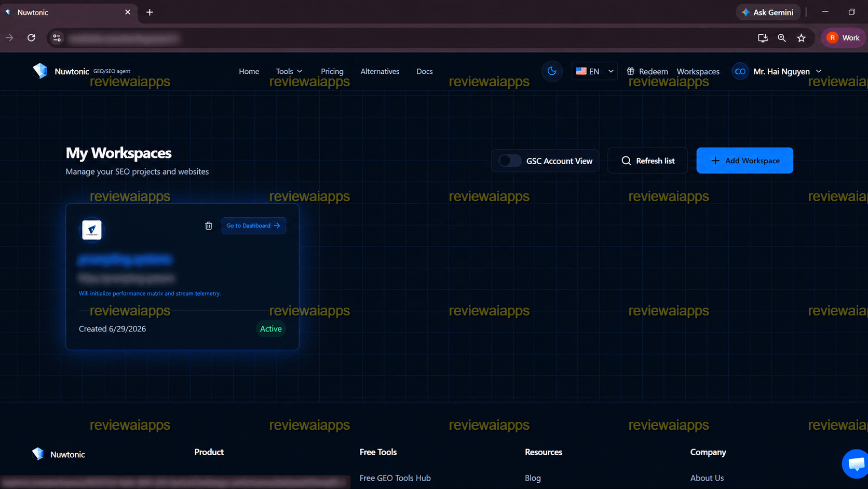
Task: Delete the workspace using trash icon
Action: [x=209, y=226]
